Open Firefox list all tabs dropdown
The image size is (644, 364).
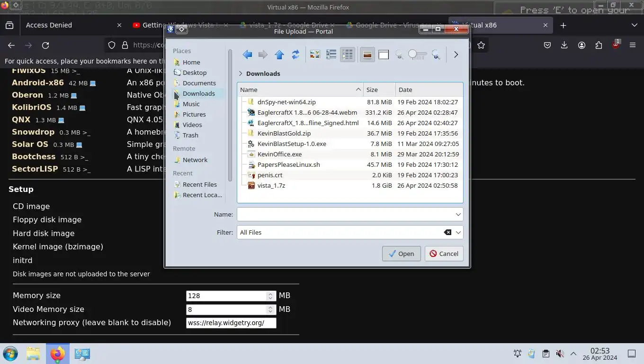click(x=635, y=25)
